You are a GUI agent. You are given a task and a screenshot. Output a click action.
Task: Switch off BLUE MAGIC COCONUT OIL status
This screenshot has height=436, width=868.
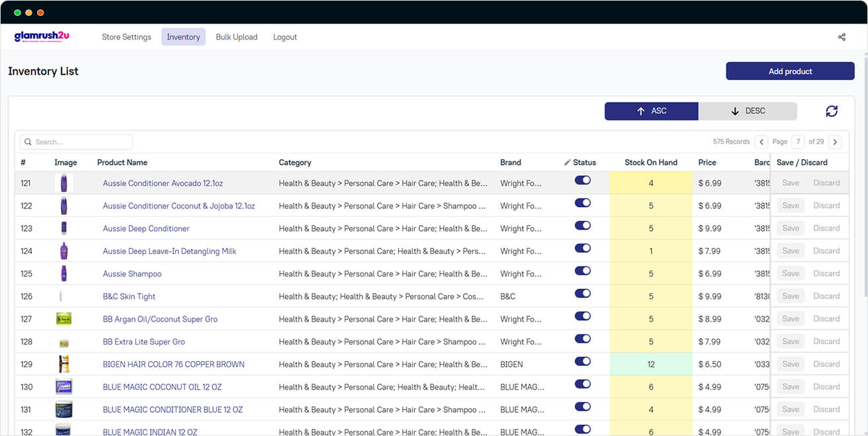582,384
